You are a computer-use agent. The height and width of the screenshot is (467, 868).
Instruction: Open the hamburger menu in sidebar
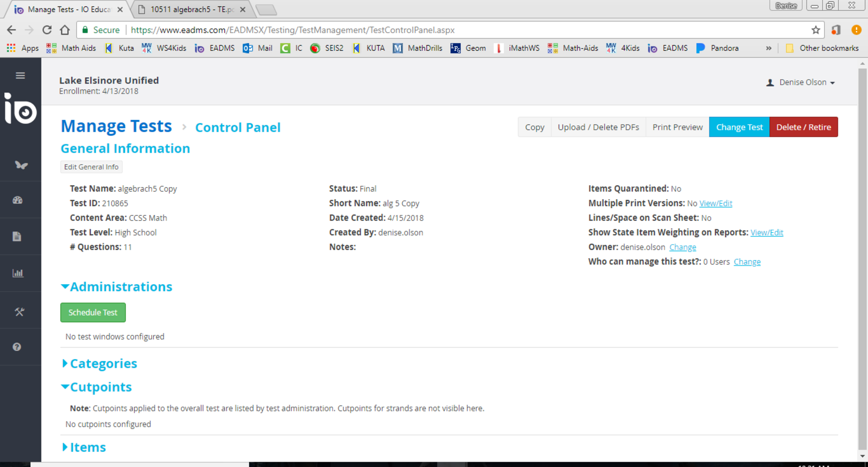point(20,75)
